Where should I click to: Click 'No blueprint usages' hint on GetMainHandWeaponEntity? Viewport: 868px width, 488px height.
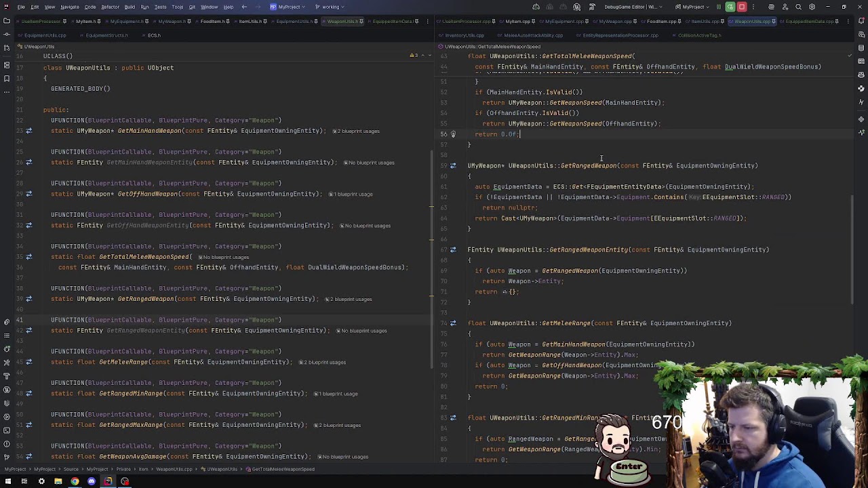coord(369,163)
